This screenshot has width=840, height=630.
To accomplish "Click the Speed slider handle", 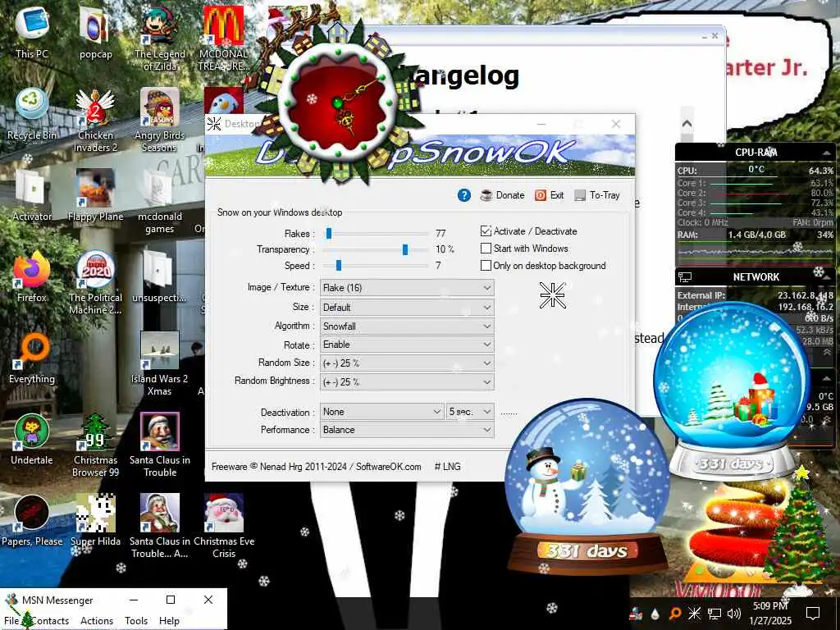I will [x=339, y=265].
